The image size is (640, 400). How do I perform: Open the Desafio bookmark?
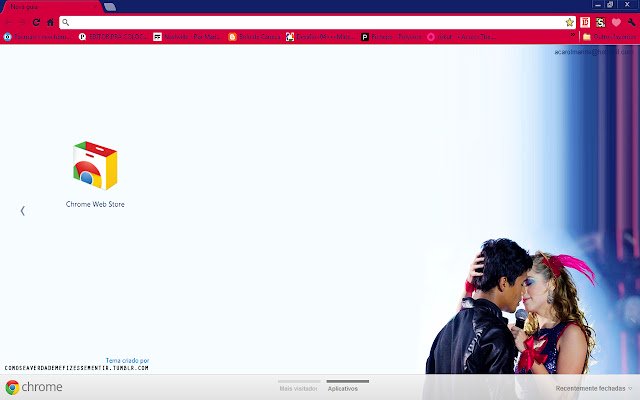(x=320, y=37)
